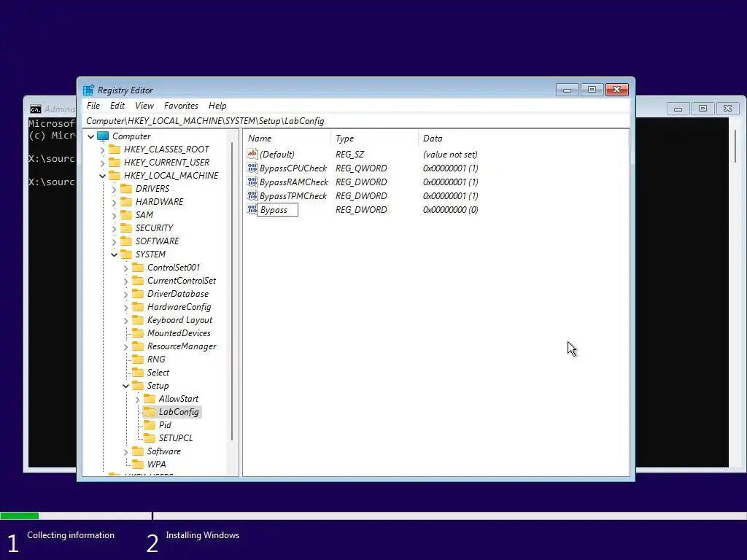Expand the Software key under SYSTEM
This screenshot has width=747, height=560.
pos(125,452)
